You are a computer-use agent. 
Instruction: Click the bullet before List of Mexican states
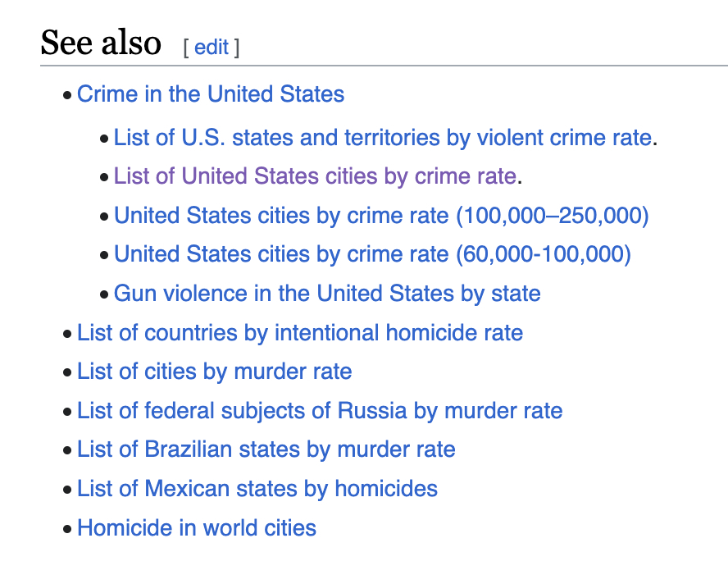[x=67, y=490]
